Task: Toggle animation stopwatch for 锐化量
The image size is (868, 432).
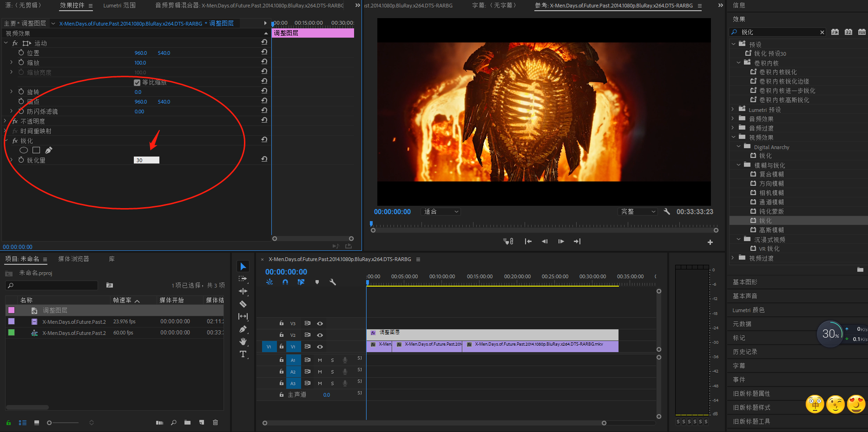Action: pyautogui.click(x=21, y=159)
